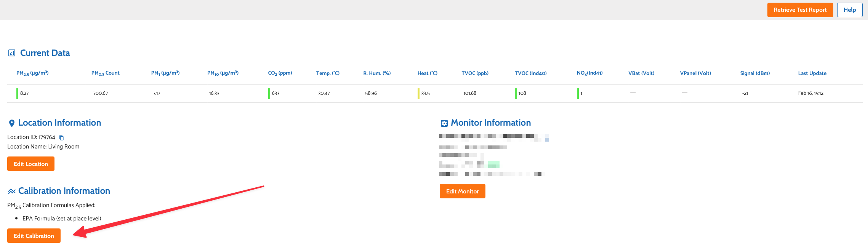Retrieve the test report

pos(800,10)
